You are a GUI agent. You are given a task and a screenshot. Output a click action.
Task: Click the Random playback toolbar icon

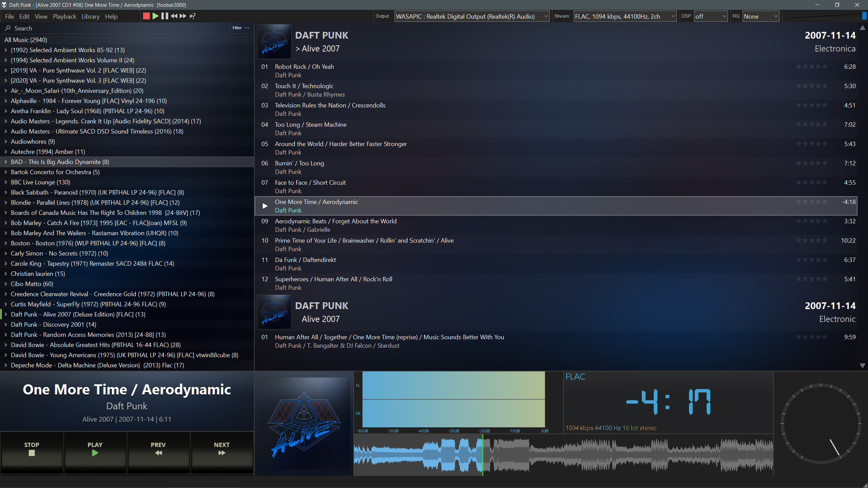coord(192,16)
